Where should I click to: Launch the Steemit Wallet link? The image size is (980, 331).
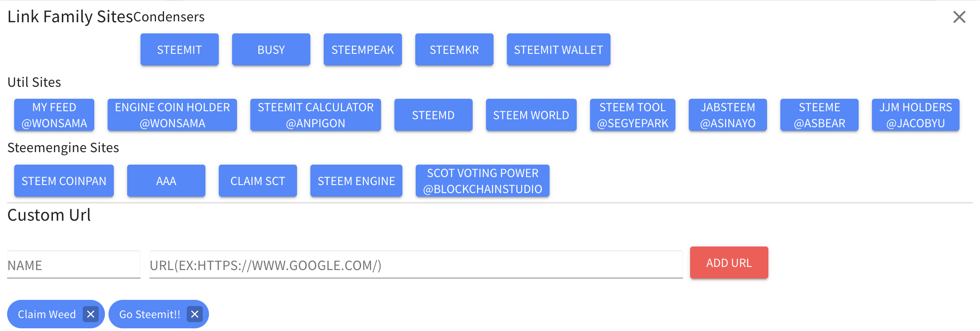click(x=558, y=50)
